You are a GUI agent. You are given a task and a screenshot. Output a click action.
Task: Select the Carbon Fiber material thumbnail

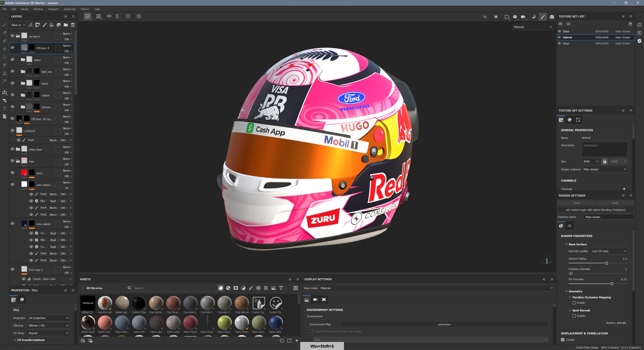click(x=139, y=303)
